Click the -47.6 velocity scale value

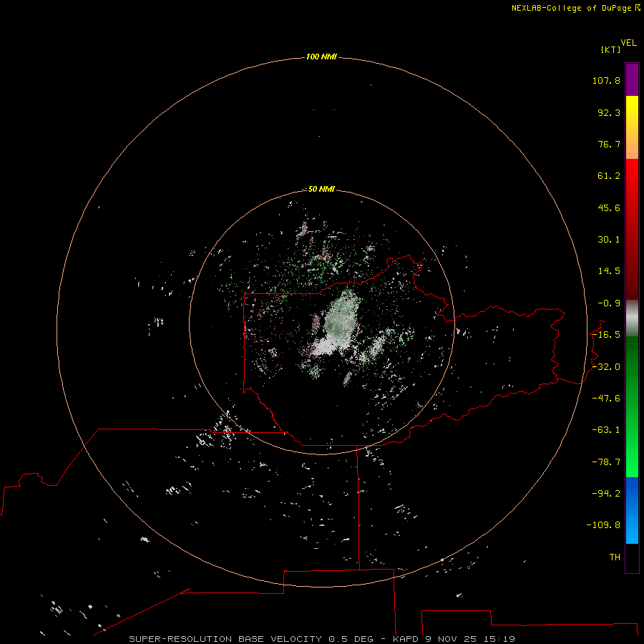pos(606,399)
